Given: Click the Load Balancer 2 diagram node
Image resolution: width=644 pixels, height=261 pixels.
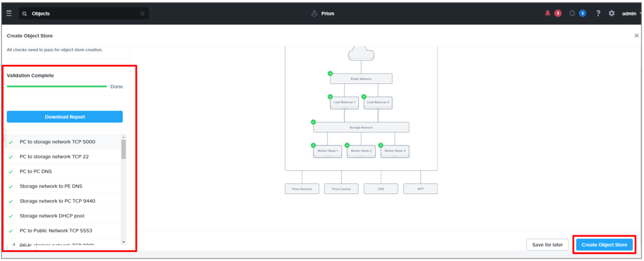Looking at the screenshot, I should point(378,102).
